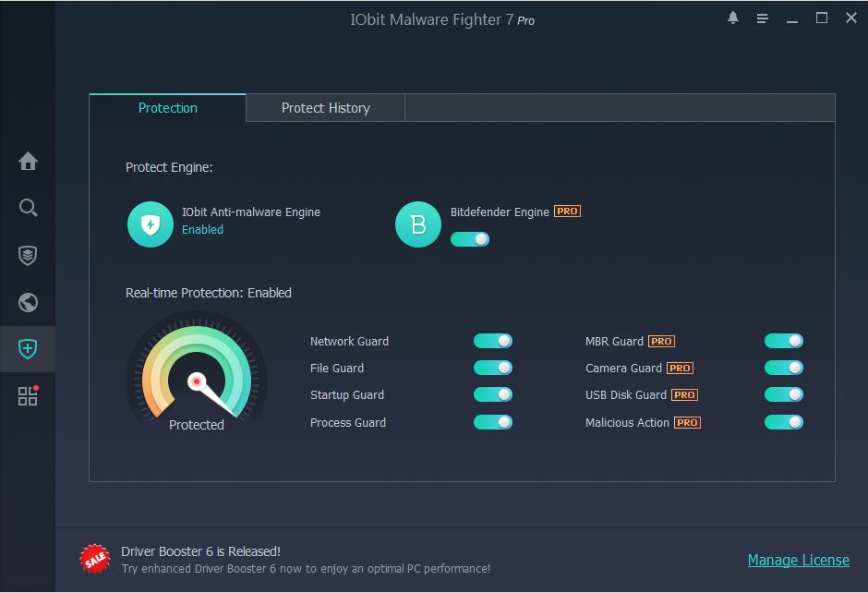Click the PRO badge next to USB Disk Guard
868x593 pixels.
(684, 394)
